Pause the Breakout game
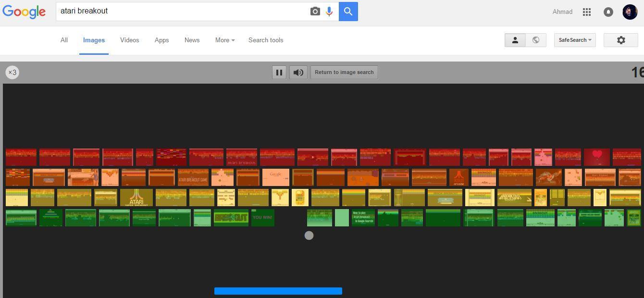The width and height of the screenshot is (644, 298). click(x=279, y=73)
